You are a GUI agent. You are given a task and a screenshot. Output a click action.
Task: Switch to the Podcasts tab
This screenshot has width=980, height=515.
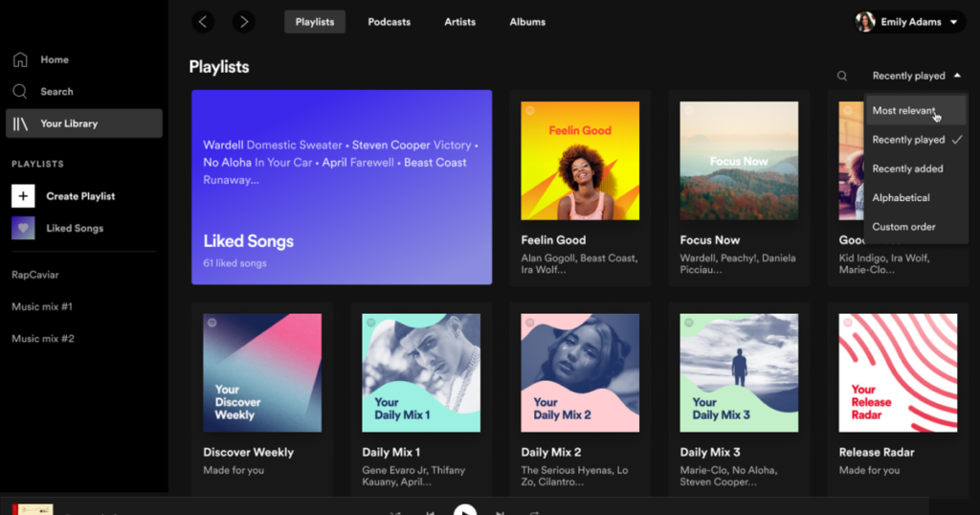click(x=390, y=22)
